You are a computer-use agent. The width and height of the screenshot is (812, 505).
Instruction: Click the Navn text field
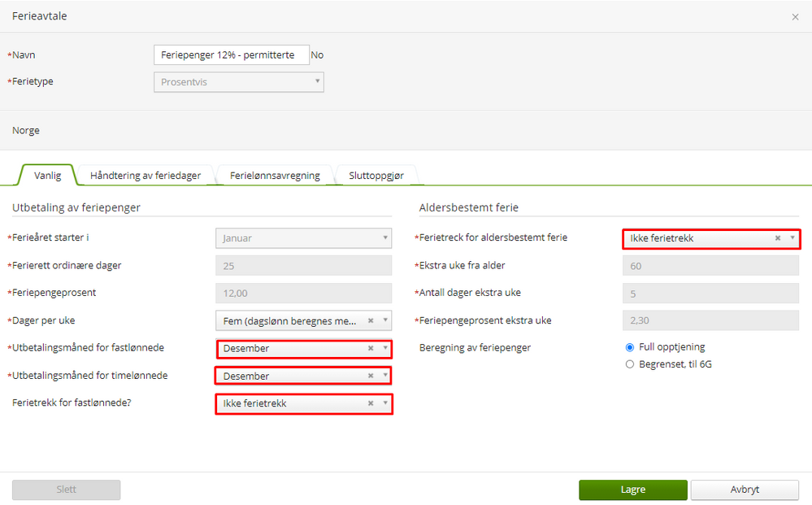coord(232,55)
